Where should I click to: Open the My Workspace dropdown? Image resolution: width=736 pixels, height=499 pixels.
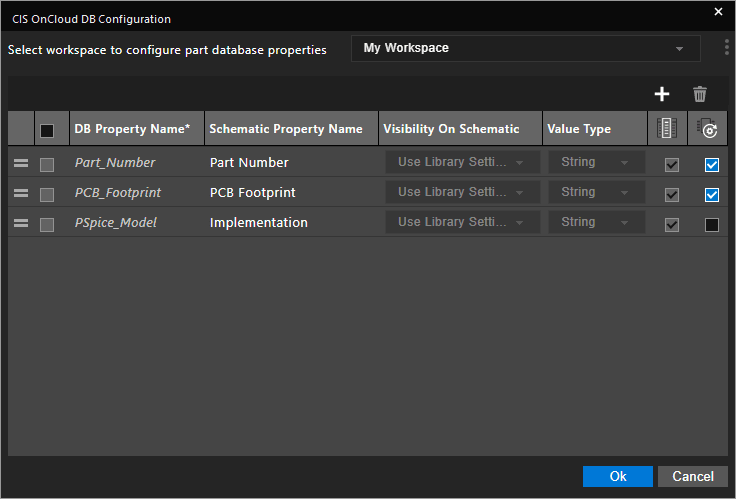[526, 48]
